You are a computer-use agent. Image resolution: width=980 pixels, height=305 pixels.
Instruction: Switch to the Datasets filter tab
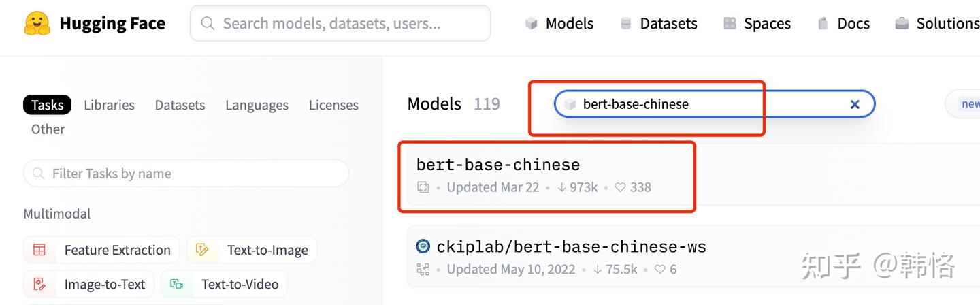(x=180, y=105)
